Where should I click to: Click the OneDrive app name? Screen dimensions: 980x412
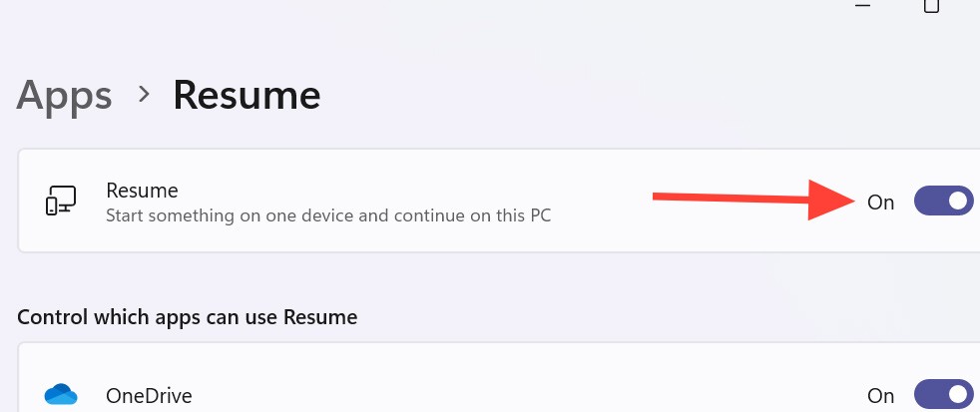click(x=149, y=396)
